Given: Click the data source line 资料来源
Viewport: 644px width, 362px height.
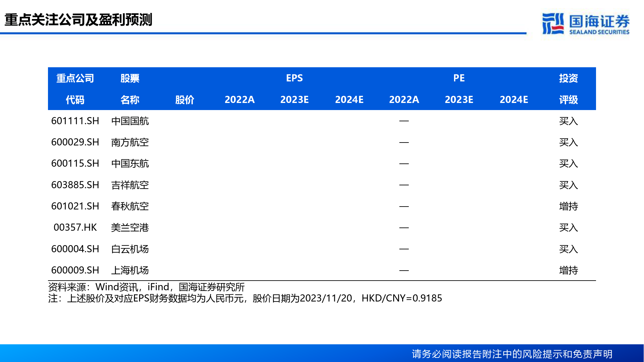Looking at the screenshot, I should (x=146, y=287).
